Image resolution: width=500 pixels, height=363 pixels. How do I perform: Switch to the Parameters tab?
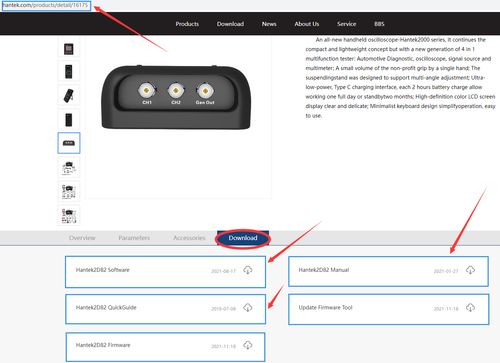pos(134,238)
